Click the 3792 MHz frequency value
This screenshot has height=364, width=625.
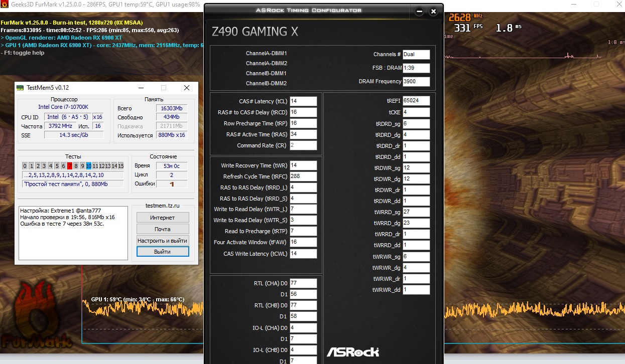pyautogui.click(x=60, y=126)
